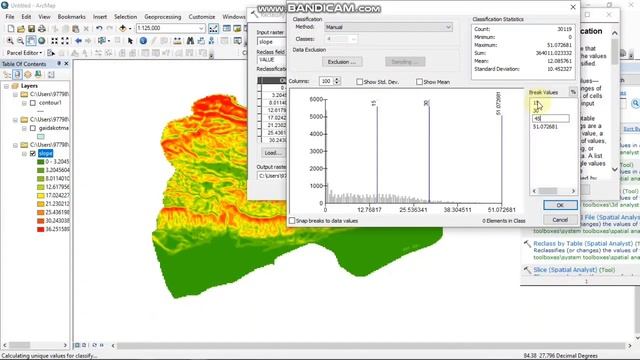Open the Bookmarks menu

71,17
